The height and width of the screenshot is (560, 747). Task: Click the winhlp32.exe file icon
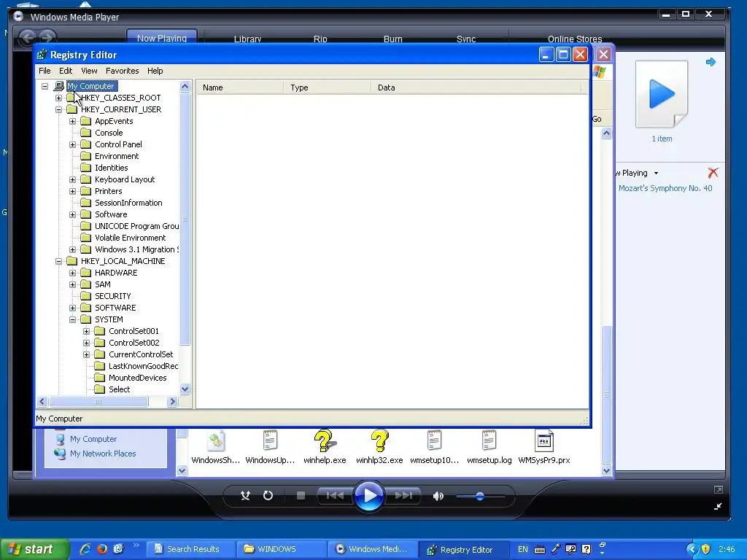click(x=379, y=440)
